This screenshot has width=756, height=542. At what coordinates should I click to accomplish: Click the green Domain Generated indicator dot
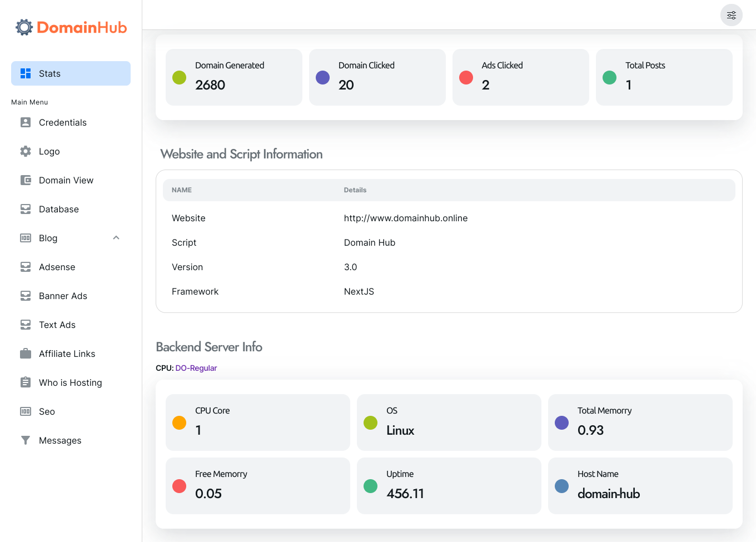tap(178, 77)
